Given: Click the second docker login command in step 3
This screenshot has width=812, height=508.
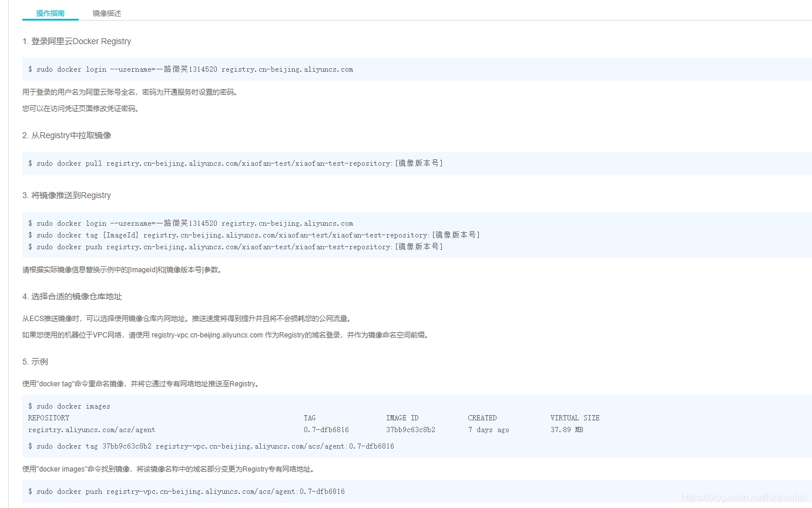Looking at the screenshot, I should pyautogui.click(x=191, y=223).
